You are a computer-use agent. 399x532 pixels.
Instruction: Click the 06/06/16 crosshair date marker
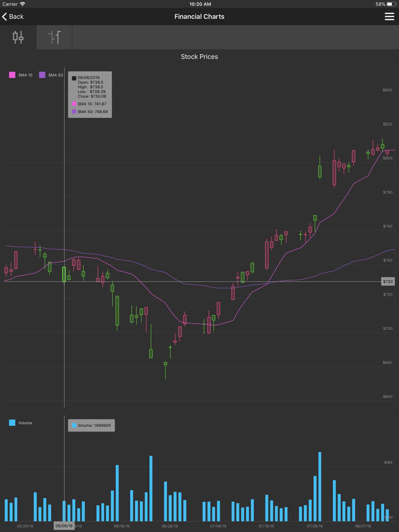(x=64, y=526)
